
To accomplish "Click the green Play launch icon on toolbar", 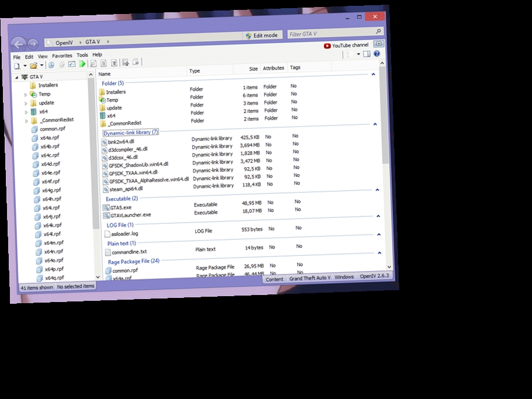I will [x=82, y=63].
